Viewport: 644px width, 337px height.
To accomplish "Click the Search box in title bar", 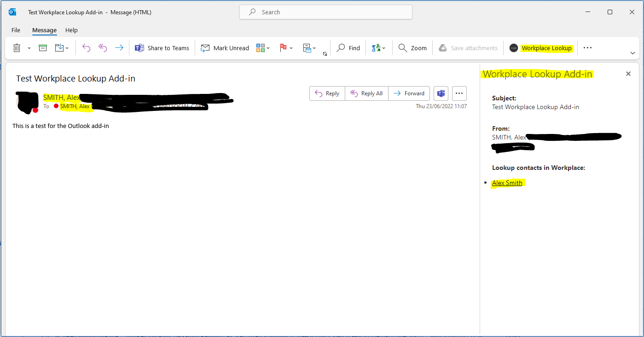I will pos(326,12).
